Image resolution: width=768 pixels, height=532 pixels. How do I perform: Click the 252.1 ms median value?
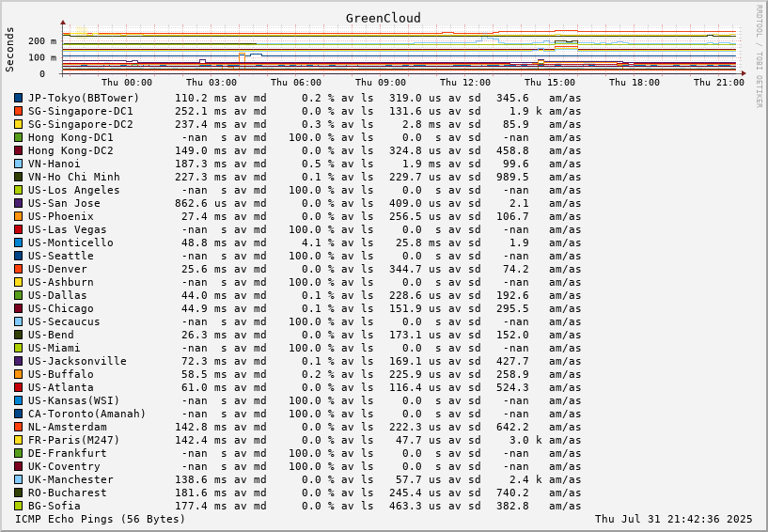point(200,111)
